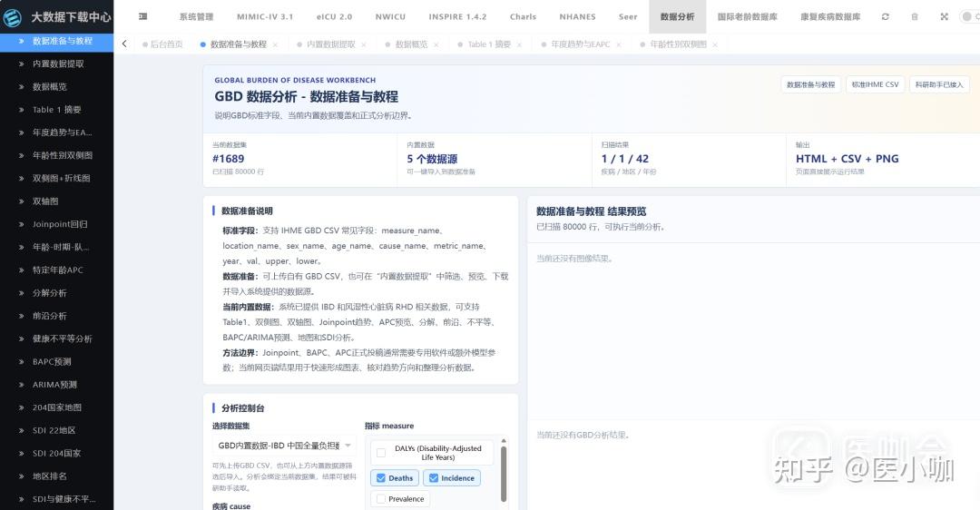Viewport: 980px width, 510px height.
Task: Open the Charls menu
Action: pos(524,17)
